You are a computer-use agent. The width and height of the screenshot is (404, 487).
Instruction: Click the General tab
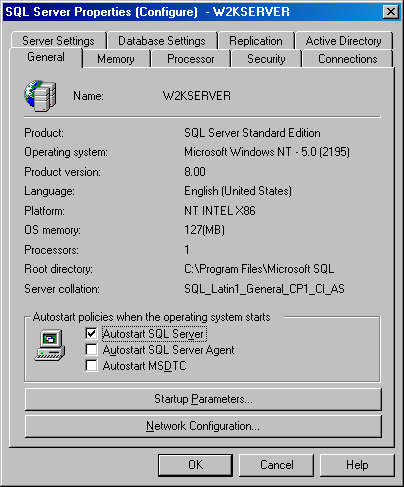(46, 57)
